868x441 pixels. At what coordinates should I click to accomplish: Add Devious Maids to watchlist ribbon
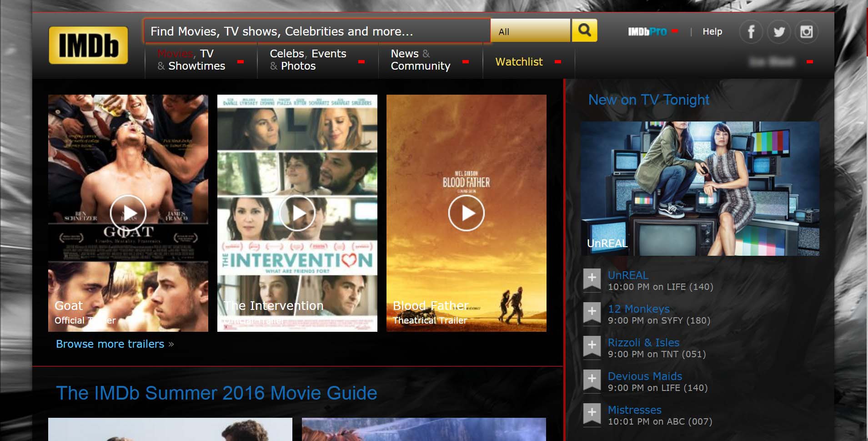[592, 380]
